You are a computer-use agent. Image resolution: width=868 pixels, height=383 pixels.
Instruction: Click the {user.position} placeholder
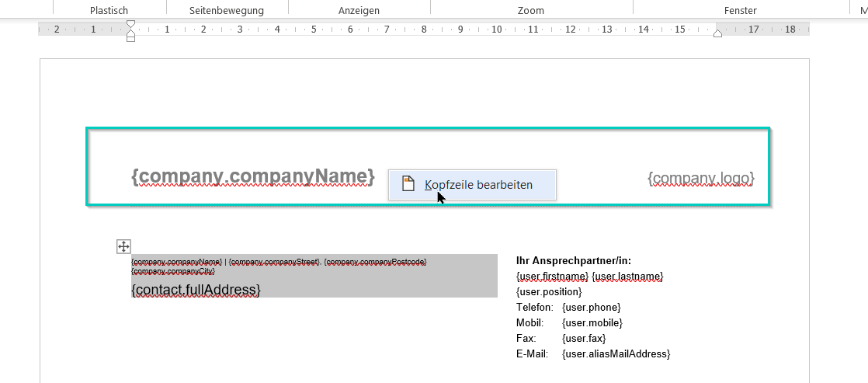pyautogui.click(x=549, y=291)
